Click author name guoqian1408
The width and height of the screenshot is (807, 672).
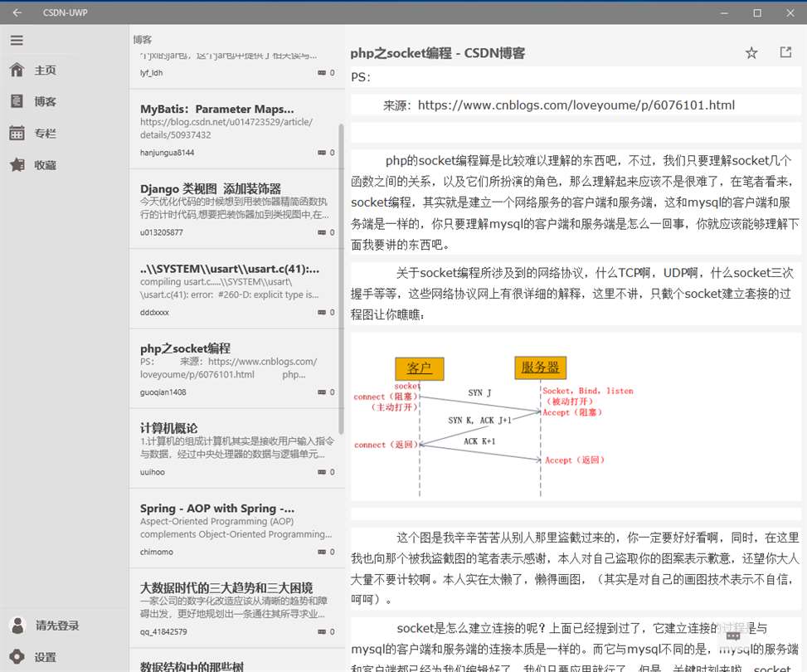pos(163,392)
